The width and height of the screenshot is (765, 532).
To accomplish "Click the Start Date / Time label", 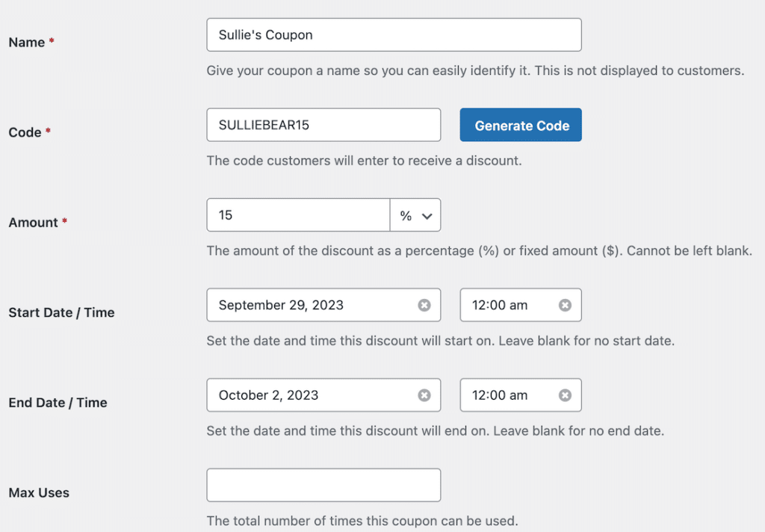I will [x=61, y=312].
